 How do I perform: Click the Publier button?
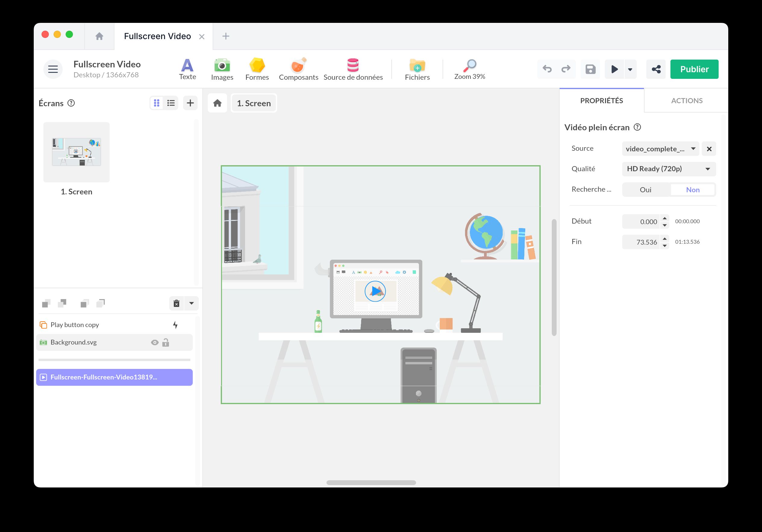tap(694, 69)
